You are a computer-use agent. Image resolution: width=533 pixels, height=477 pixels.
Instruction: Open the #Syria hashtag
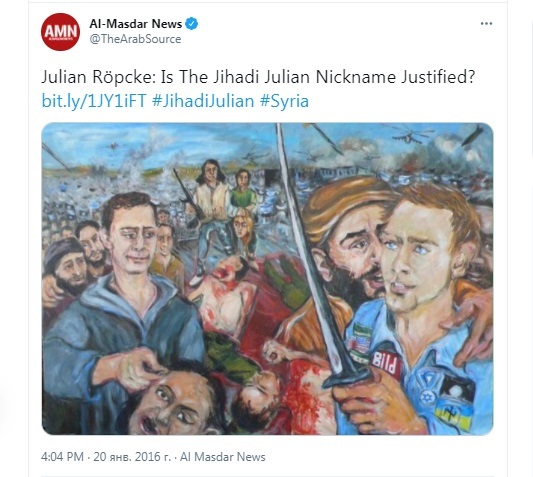click(284, 101)
